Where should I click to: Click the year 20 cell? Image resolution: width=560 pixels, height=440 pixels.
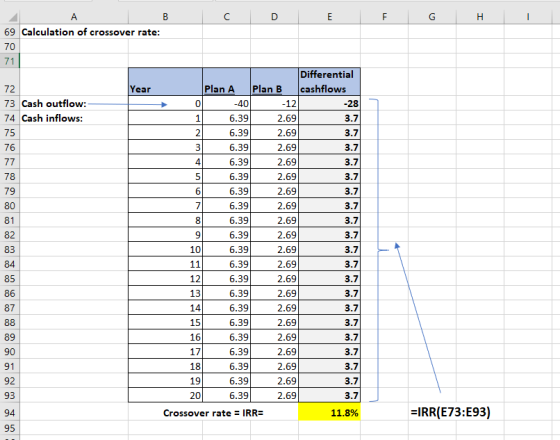tap(165, 395)
